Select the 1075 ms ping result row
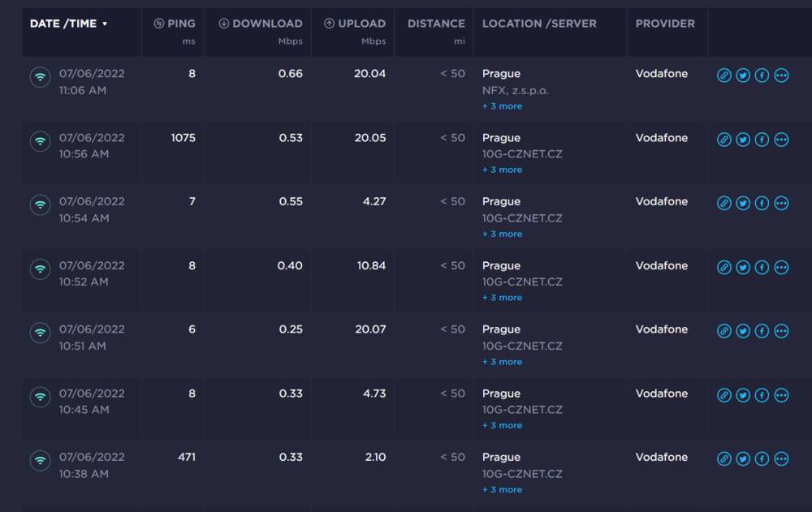Viewport: 812px width, 512px height. pyautogui.click(x=183, y=138)
